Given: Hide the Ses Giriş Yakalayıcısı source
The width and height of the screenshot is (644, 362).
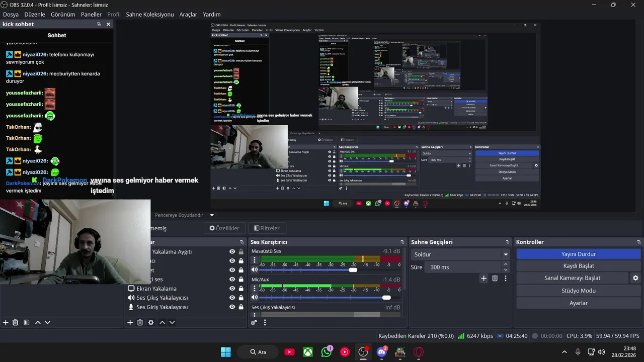Looking at the screenshot, I should 232,307.
